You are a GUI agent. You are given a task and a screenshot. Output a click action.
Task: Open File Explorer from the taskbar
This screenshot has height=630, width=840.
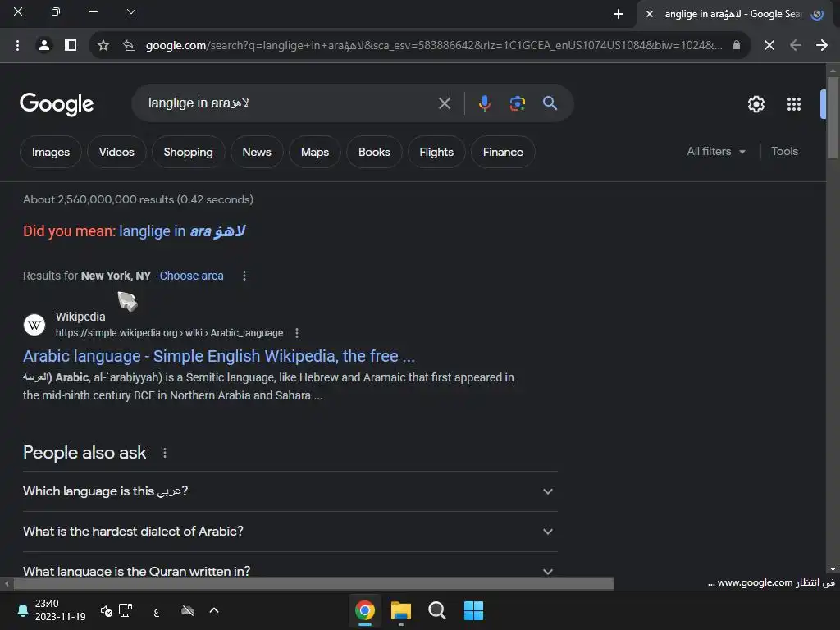coord(400,610)
